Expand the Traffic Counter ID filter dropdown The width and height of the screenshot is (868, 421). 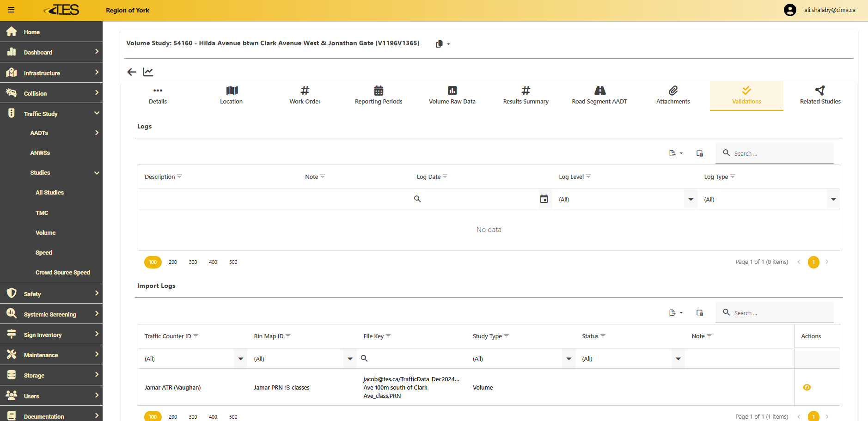click(240, 359)
